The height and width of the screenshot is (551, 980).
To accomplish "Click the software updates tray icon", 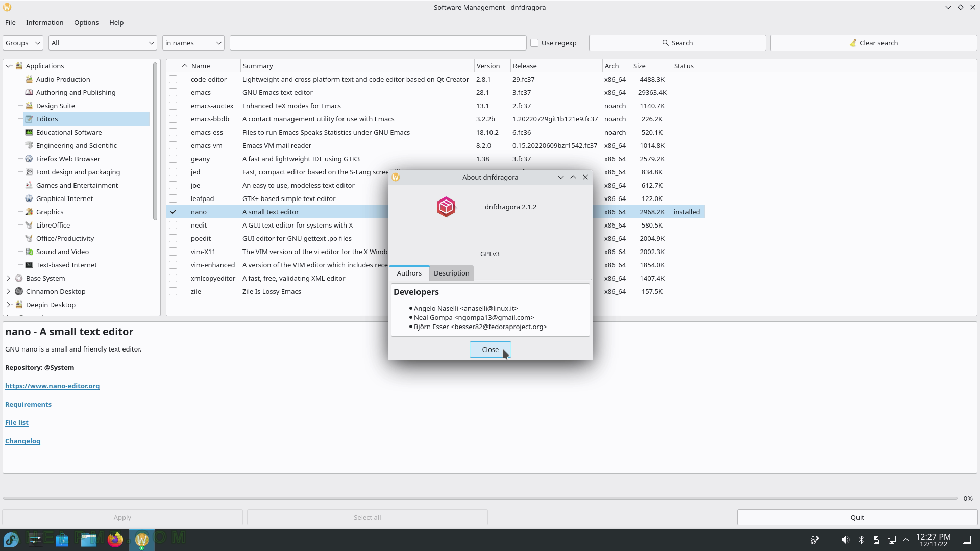I will click(x=815, y=540).
